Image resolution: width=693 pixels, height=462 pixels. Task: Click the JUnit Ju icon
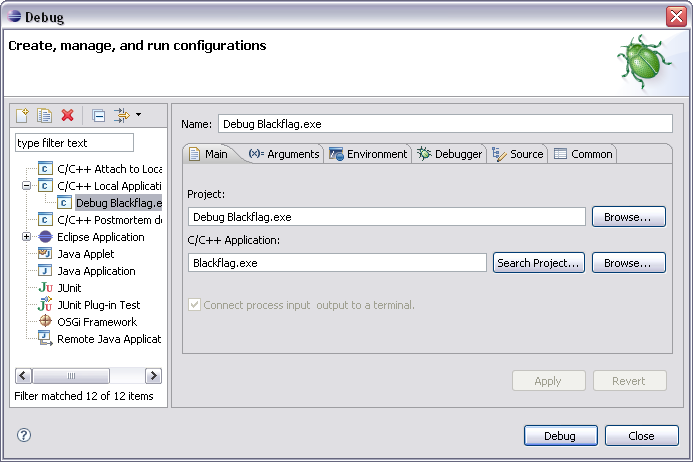click(x=45, y=288)
